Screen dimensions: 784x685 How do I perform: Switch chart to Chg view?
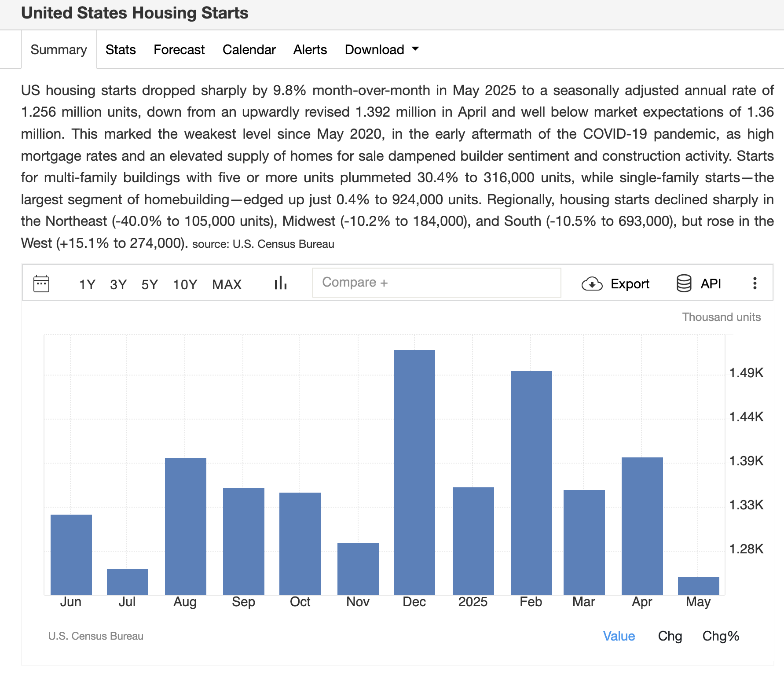click(x=670, y=636)
